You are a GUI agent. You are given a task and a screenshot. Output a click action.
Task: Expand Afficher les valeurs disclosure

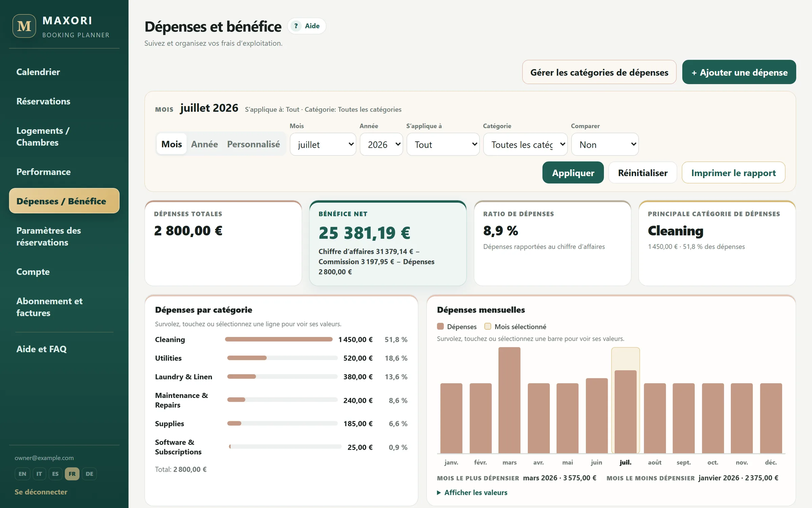(472, 492)
